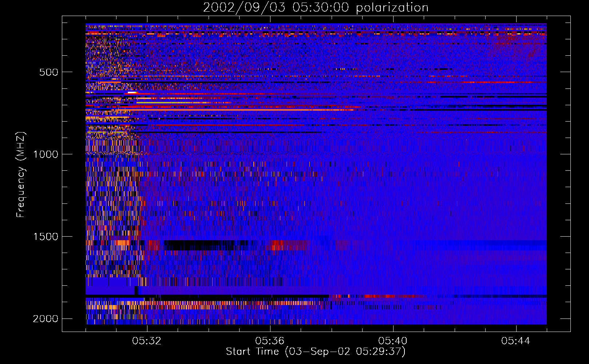Click the 1500 frequency tick label
Viewport: 589px width, 364px height.
tap(46, 237)
